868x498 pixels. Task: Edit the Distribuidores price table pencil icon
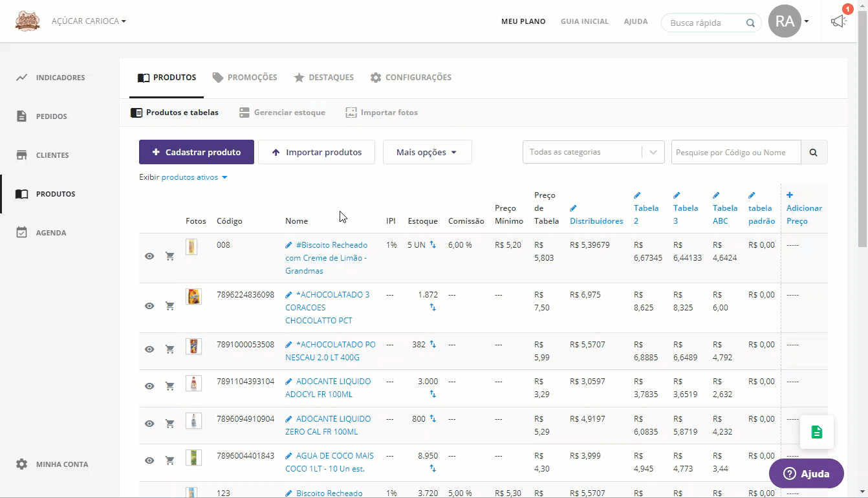click(x=573, y=208)
